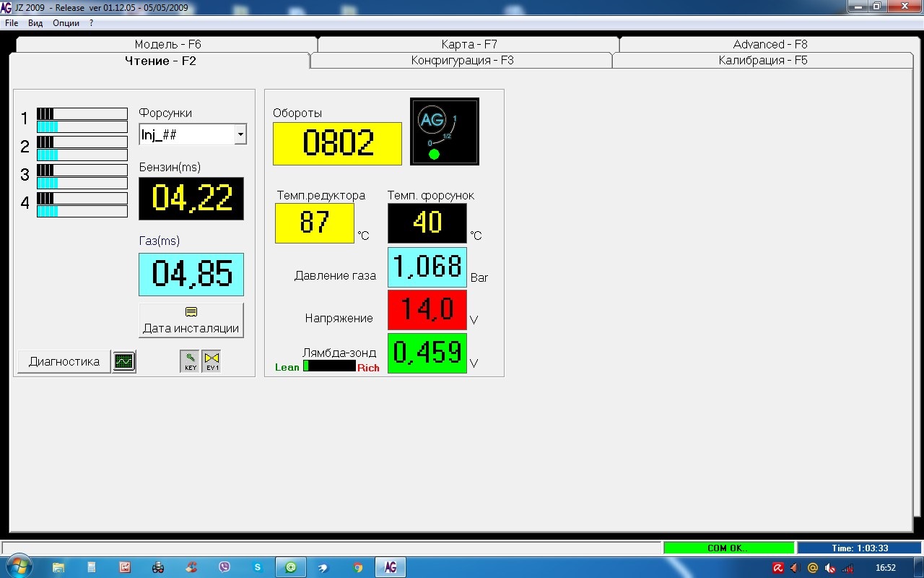Click the Windows Start orb
The height and width of the screenshot is (578, 924).
[x=19, y=566]
